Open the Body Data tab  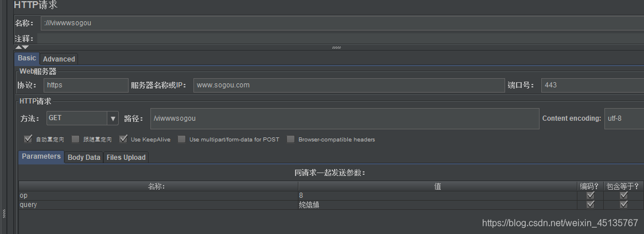(x=84, y=158)
